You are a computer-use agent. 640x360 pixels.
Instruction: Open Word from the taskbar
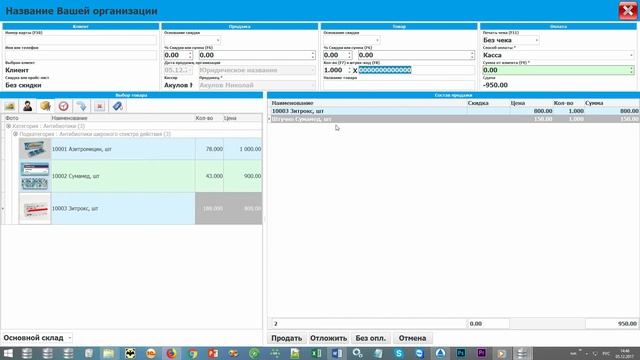tap(337, 353)
